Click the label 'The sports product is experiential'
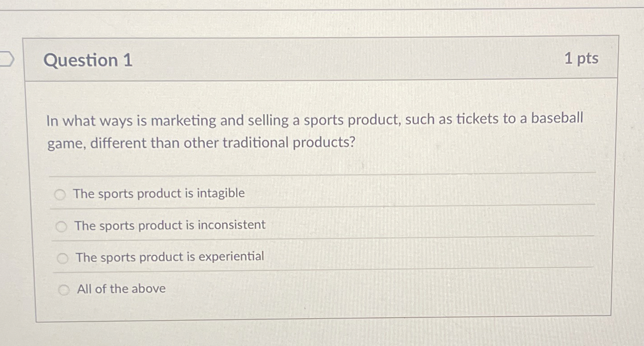644x346 pixels. (170, 257)
